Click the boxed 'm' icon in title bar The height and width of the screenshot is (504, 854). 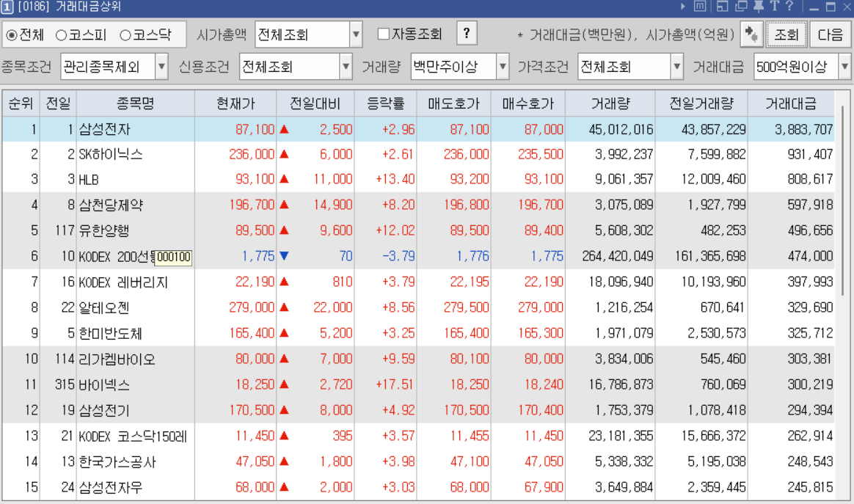[701, 7]
